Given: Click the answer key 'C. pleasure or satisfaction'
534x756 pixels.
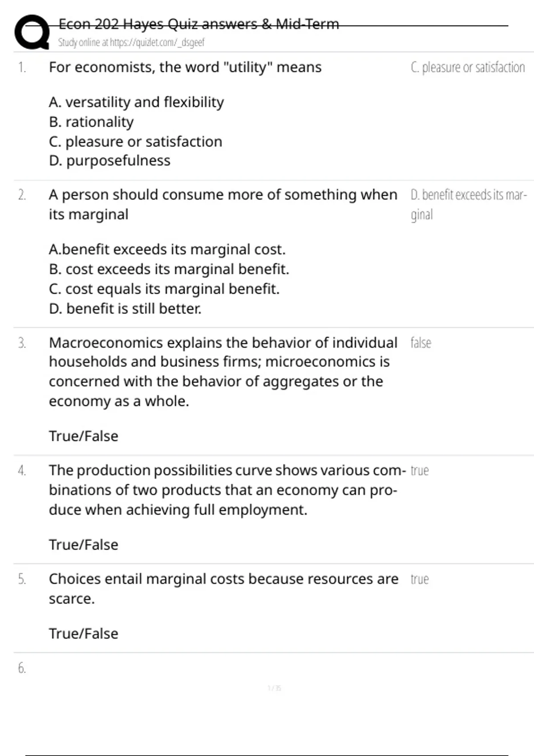Looking at the screenshot, I should pyautogui.click(x=468, y=67).
